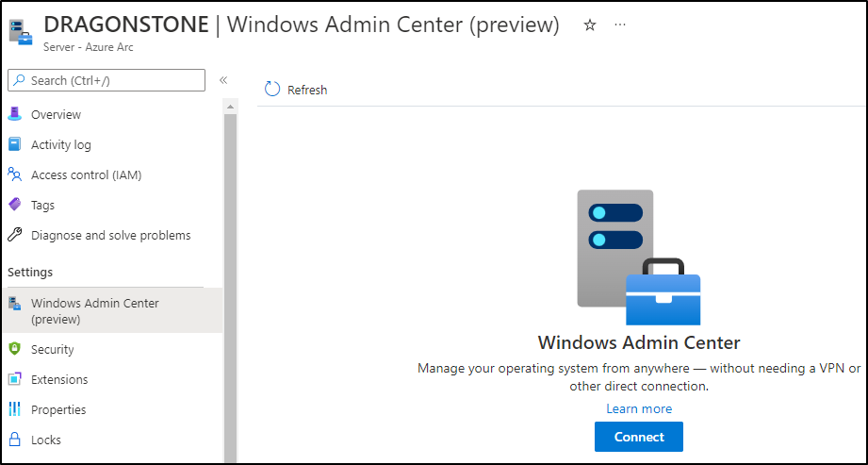The width and height of the screenshot is (868, 465).
Task: Click the purple Tags icon
Action: [x=15, y=205]
